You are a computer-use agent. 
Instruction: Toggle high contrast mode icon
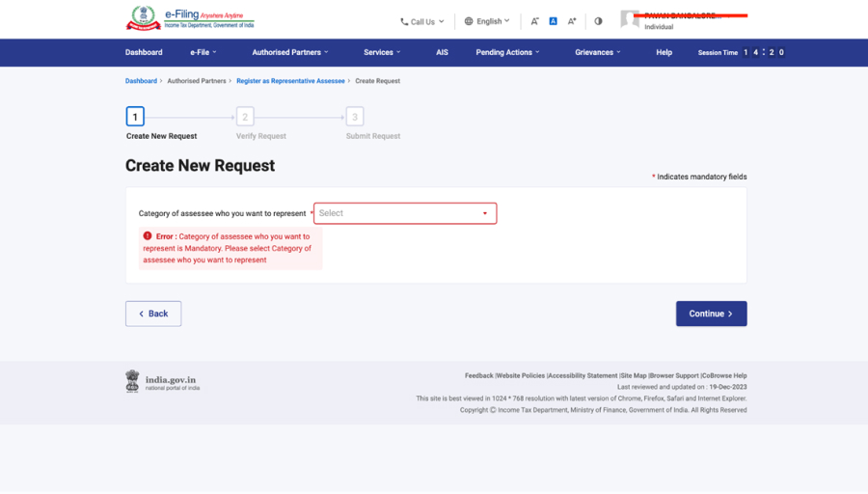(598, 21)
